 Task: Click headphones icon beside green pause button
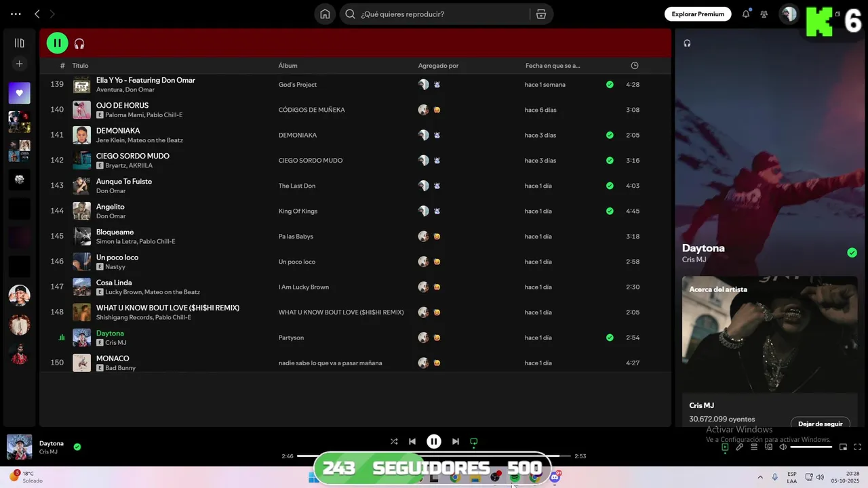pos(79,43)
